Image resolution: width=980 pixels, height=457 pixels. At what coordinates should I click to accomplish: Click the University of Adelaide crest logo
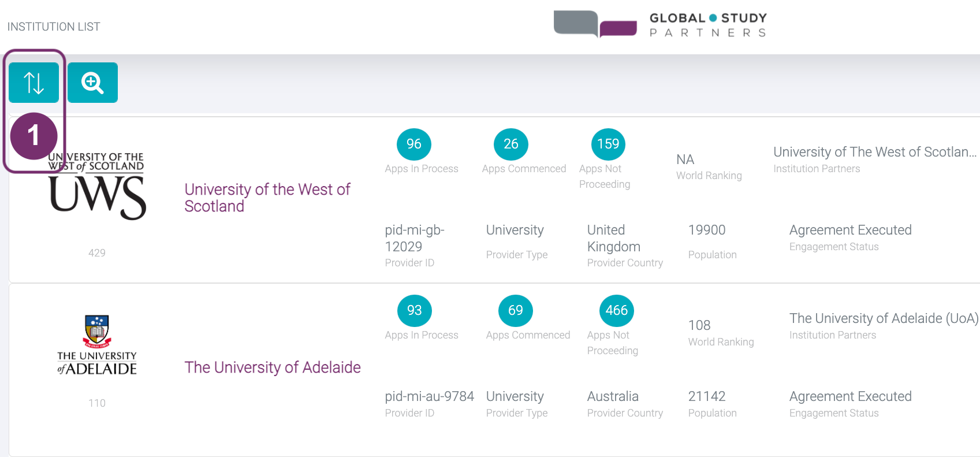(x=97, y=345)
